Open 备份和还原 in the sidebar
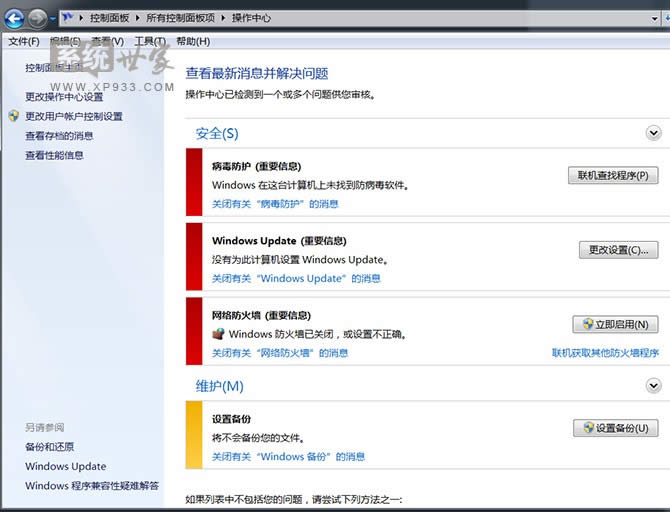The image size is (670, 512). click(x=49, y=447)
